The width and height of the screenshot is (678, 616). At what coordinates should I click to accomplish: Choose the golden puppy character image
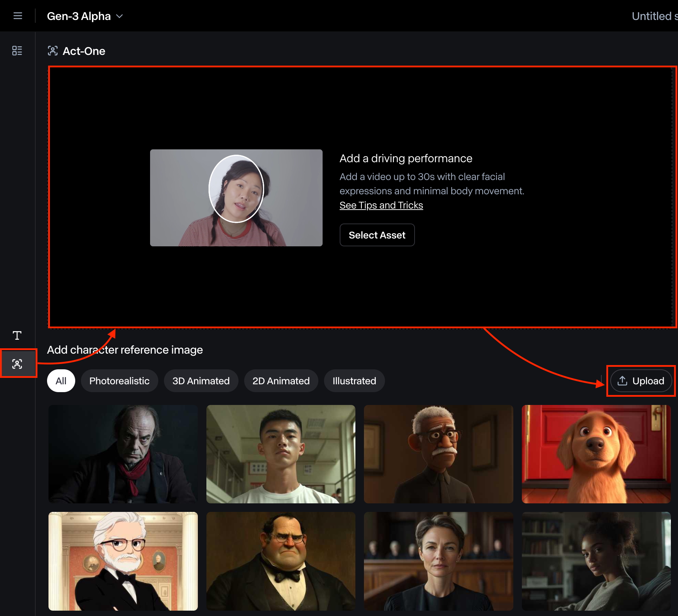596,454
